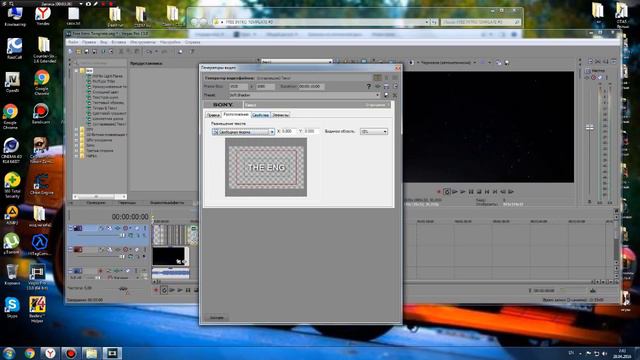Screen dimensions: 640x360
Task: Open the Видеоэффекты tab below the media panel
Action: click(167, 202)
